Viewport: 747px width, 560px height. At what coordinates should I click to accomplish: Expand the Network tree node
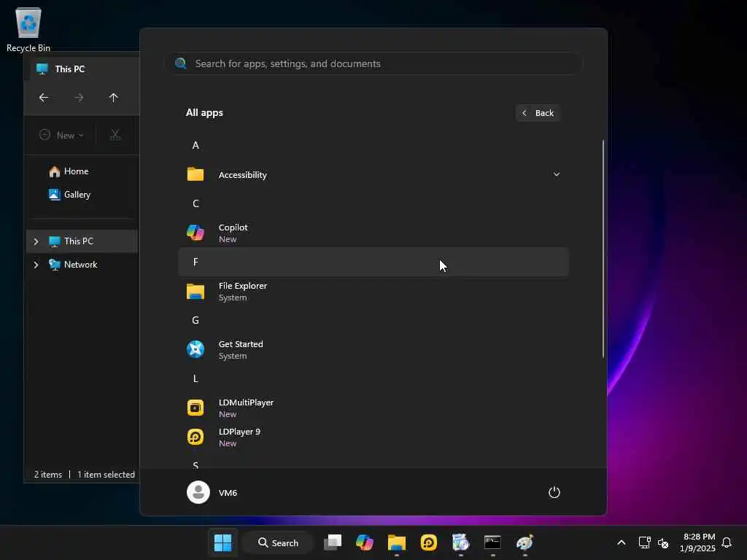click(36, 264)
